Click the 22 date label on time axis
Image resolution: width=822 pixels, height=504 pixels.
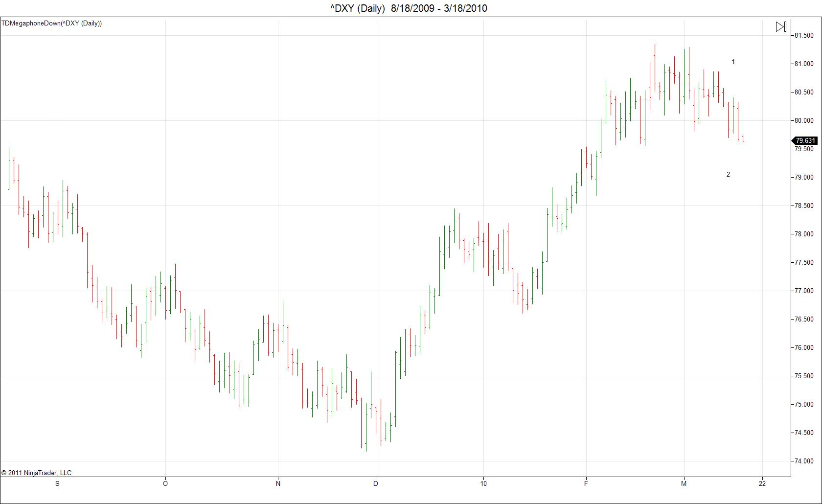(x=762, y=483)
